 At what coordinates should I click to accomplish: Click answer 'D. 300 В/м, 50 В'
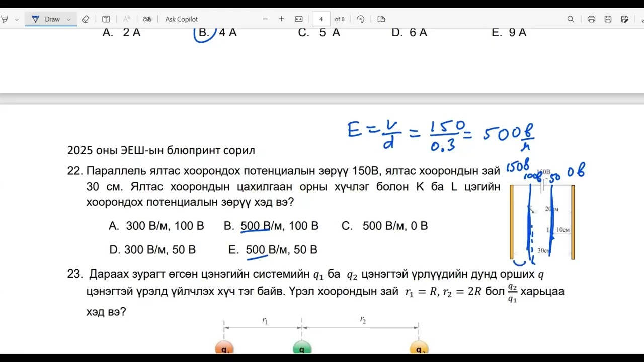click(x=152, y=250)
